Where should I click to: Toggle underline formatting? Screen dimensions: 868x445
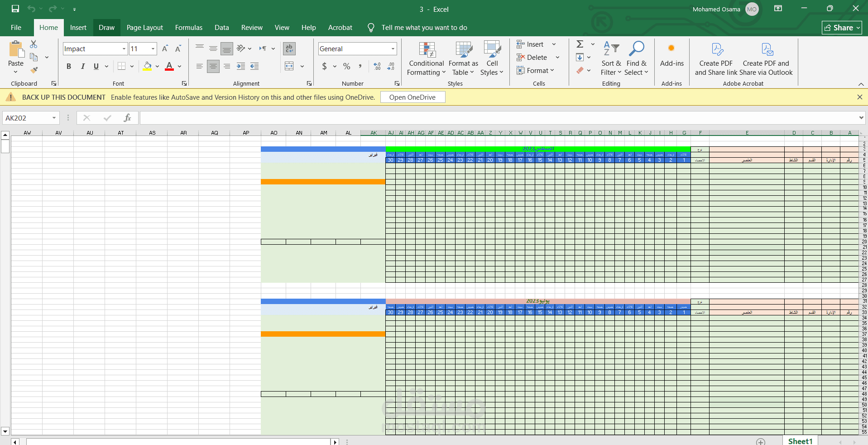point(96,66)
